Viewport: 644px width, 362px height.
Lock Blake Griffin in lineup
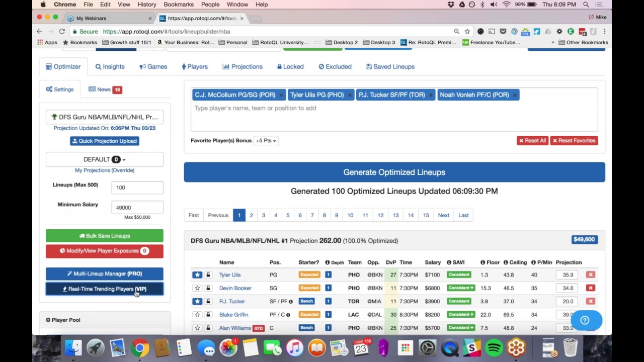pos(208,315)
